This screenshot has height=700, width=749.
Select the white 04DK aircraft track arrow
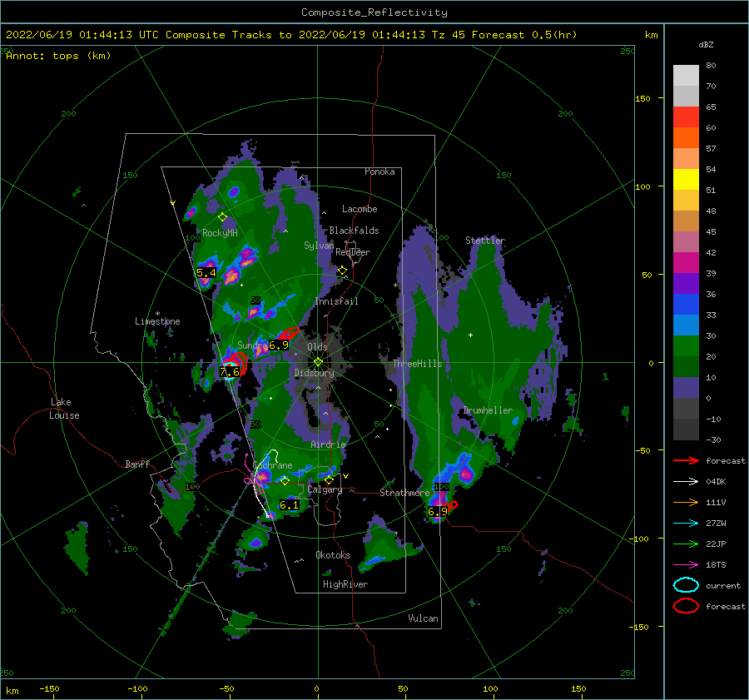[x=686, y=481]
